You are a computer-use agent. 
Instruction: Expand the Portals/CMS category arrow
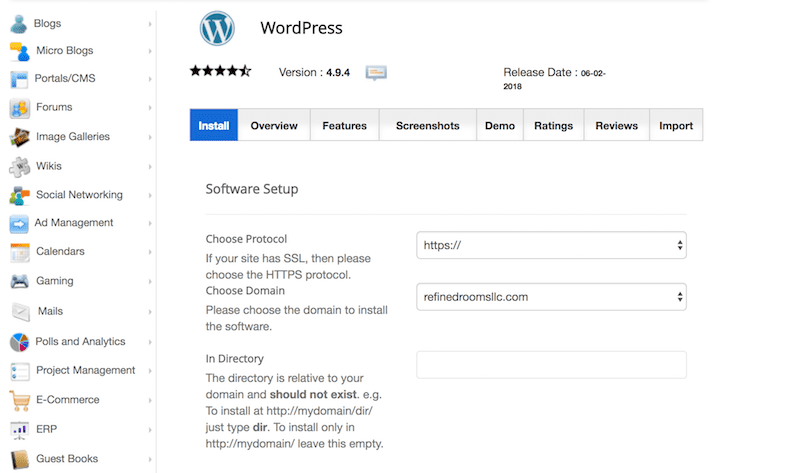pos(150,79)
